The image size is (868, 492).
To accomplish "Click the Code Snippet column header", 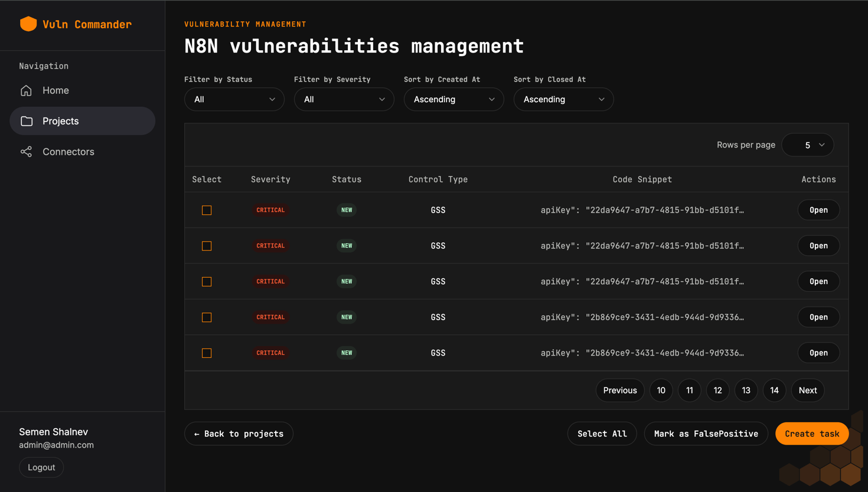I will [642, 180].
